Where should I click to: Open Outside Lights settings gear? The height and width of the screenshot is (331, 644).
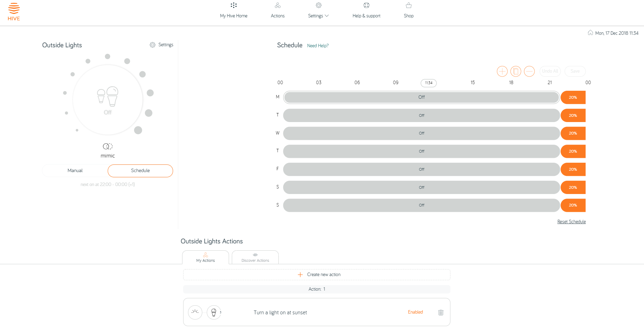[x=153, y=45]
